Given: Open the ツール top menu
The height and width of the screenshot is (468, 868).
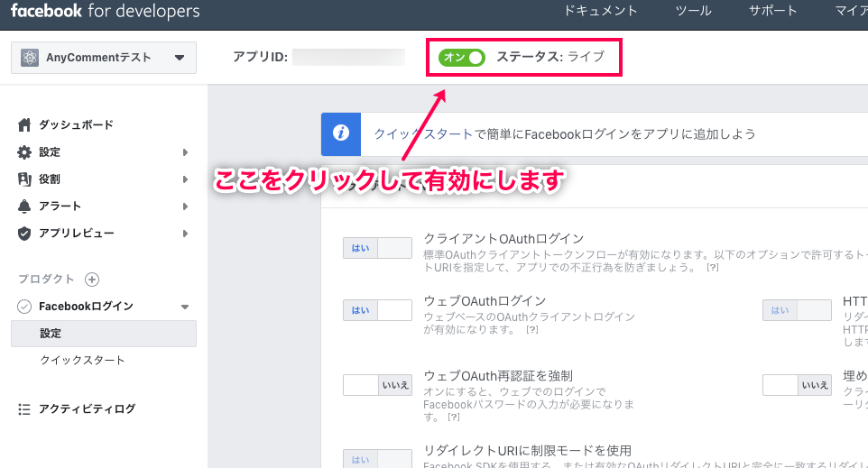Looking at the screenshot, I should pyautogui.click(x=693, y=11).
